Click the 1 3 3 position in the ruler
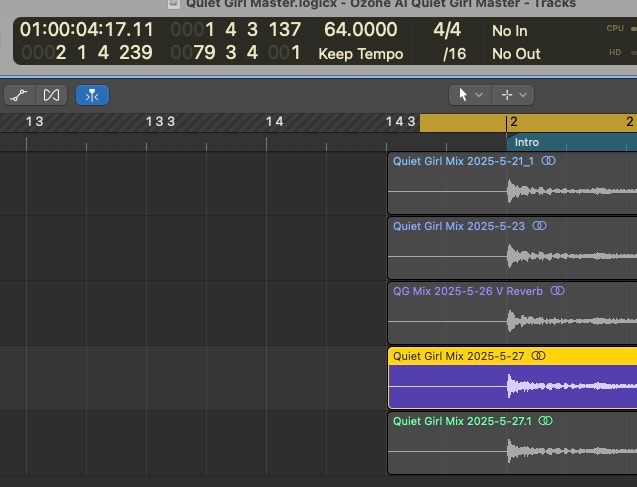Screen dimensions: 637x487 tap(160, 121)
